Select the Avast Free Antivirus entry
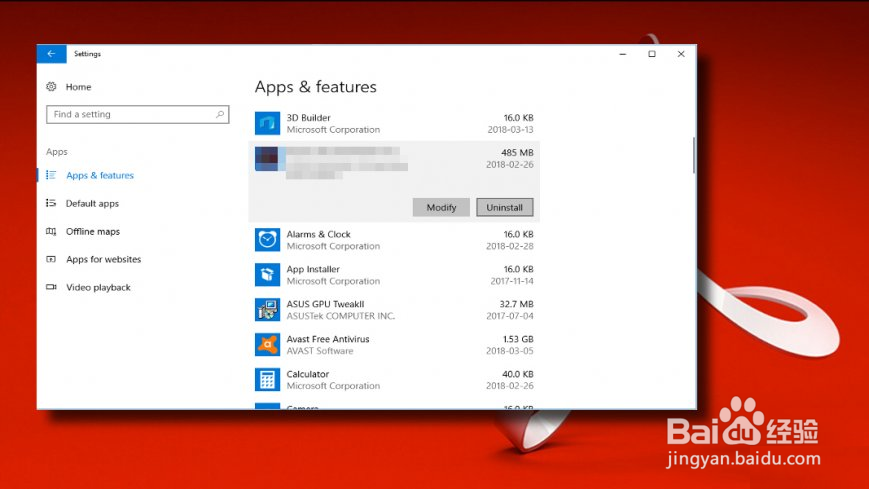 pos(328,339)
